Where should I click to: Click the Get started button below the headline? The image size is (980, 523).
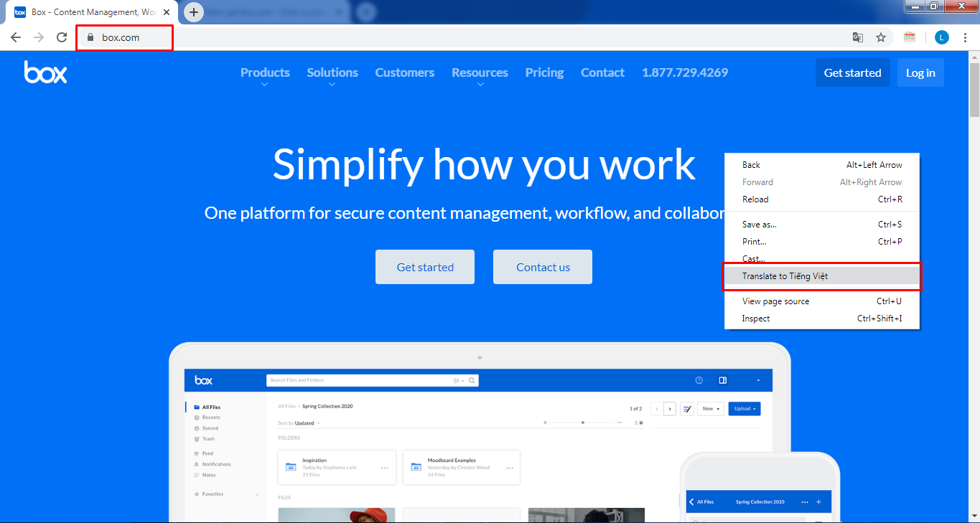[425, 267]
